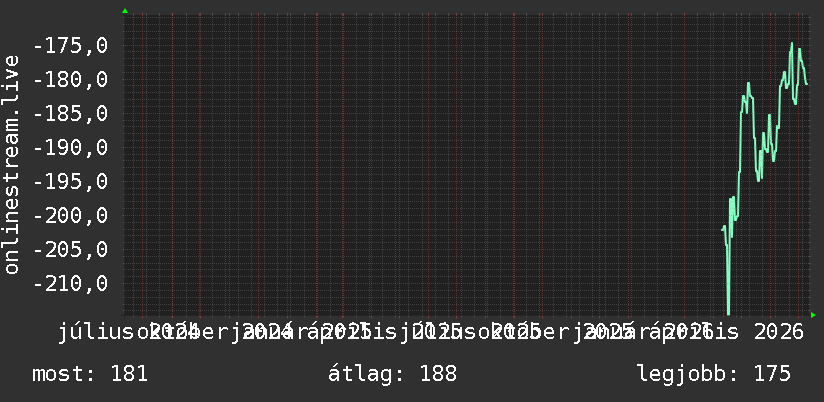Click the lowest dip of the green line

(728, 313)
